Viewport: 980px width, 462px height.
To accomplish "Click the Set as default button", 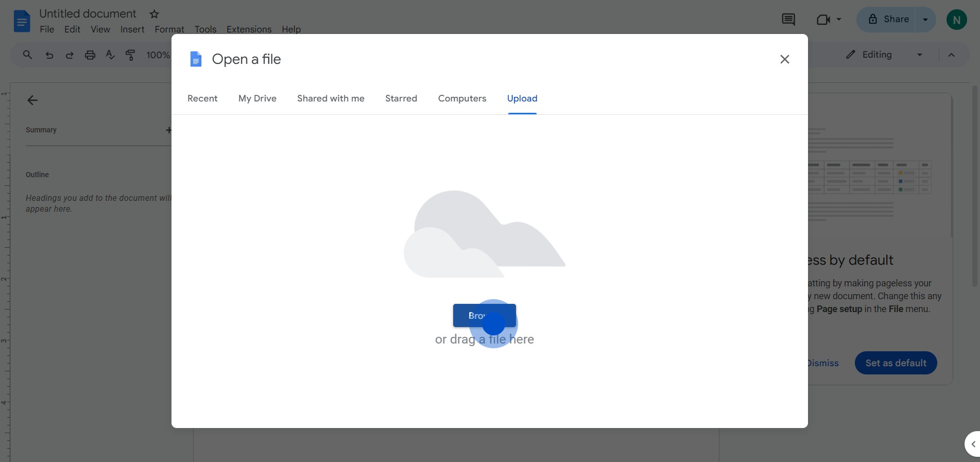I will 896,363.
